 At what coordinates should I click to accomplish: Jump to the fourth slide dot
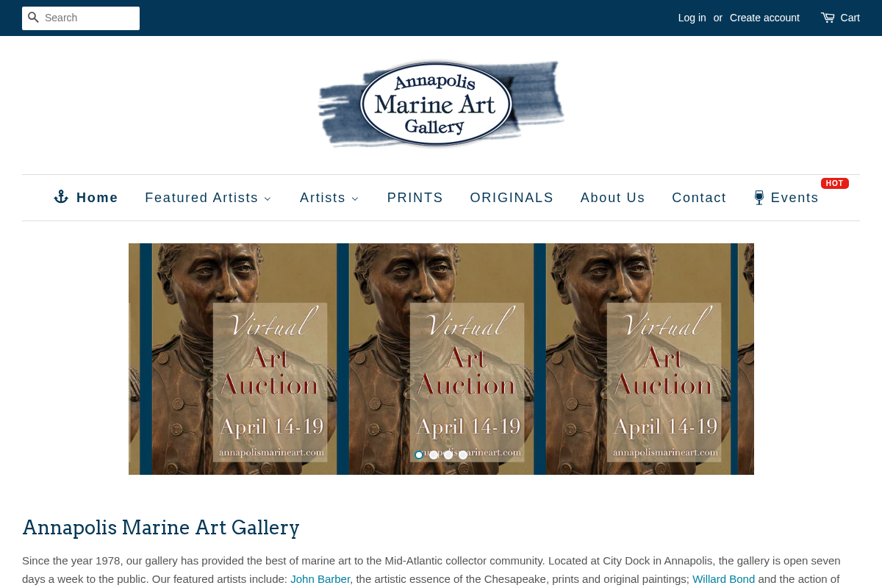[x=462, y=454]
